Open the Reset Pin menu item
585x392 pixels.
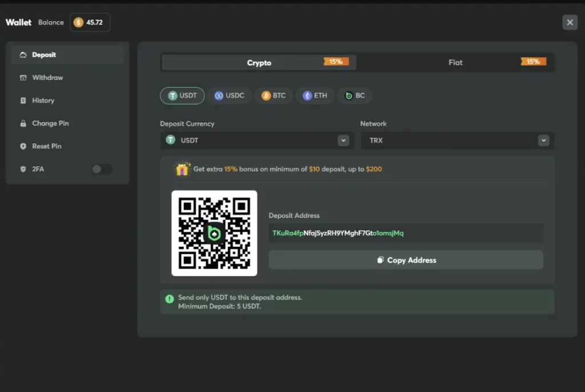67,146
